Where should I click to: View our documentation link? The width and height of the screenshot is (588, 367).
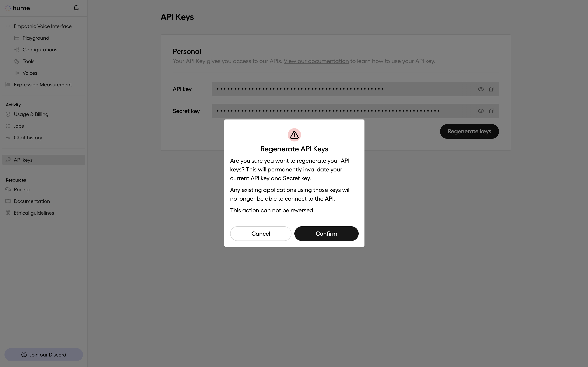coord(316,61)
